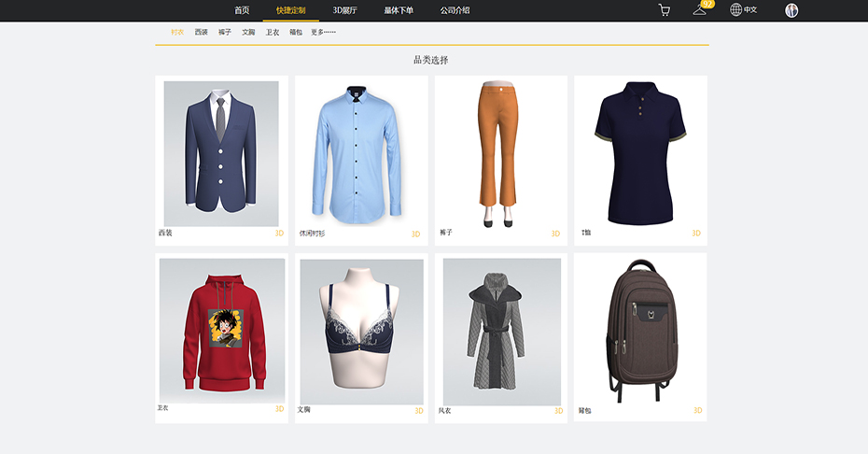Click the globe language icon

tap(735, 10)
